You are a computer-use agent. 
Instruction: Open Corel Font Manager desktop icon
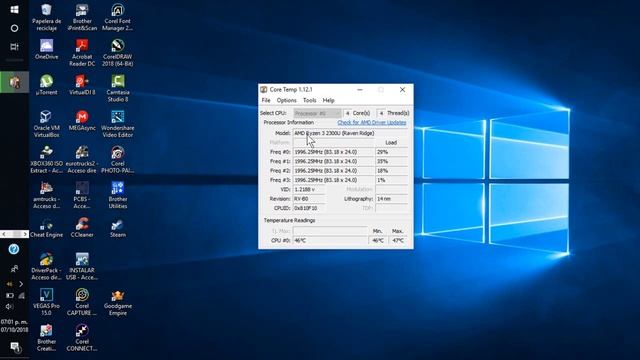[x=118, y=17]
